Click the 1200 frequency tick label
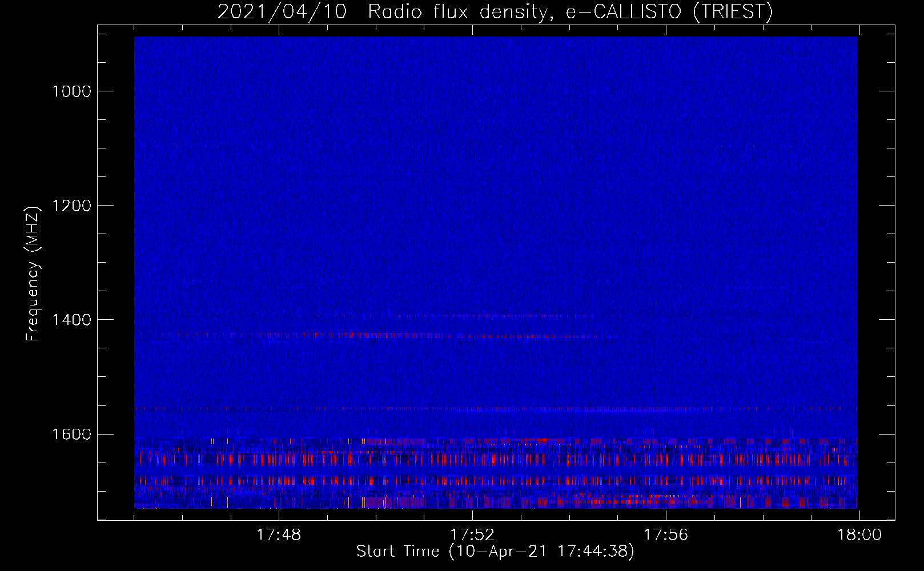This screenshot has height=571, width=924. click(x=72, y=206)
